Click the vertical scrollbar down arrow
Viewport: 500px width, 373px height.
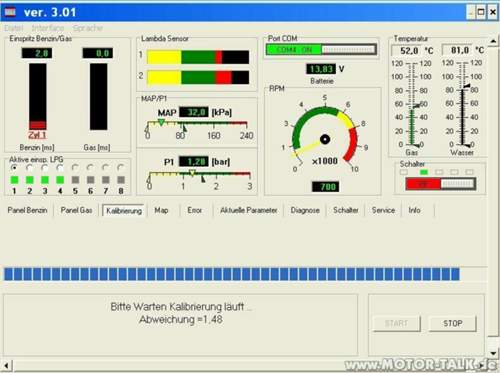pos(493,353)
